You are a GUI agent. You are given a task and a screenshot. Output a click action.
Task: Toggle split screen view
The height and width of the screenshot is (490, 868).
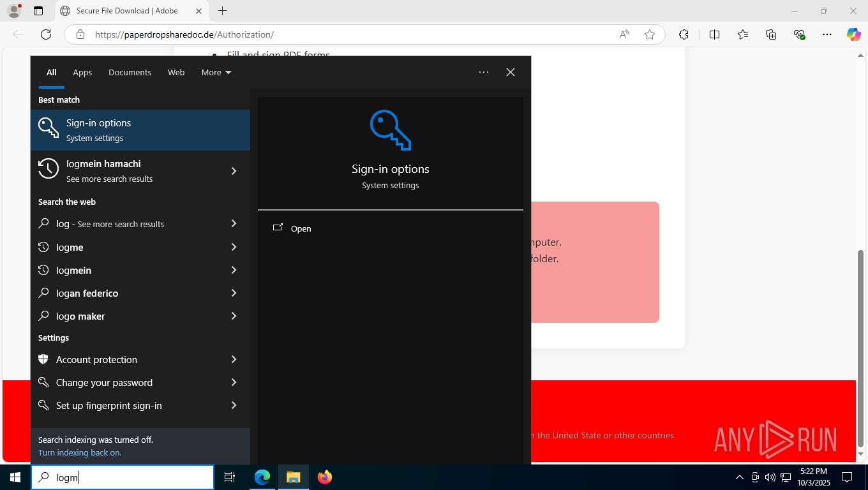point(714,34)
